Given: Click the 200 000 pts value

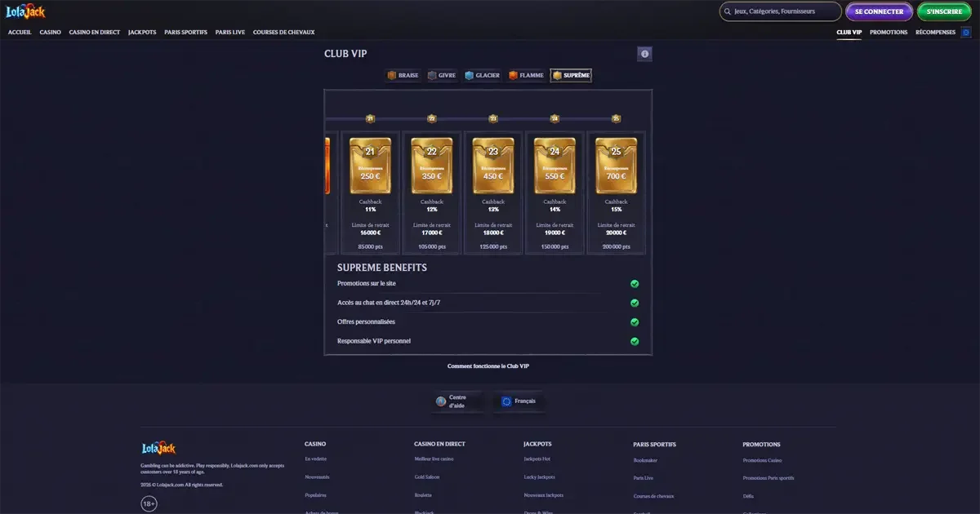Looking at the screenshot, I should (x=616, y=246).
